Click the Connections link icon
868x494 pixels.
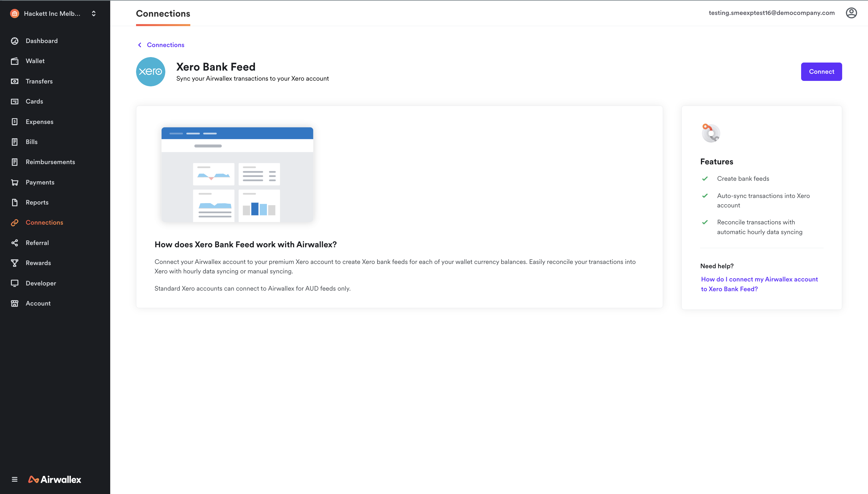(x=15, y=223)
